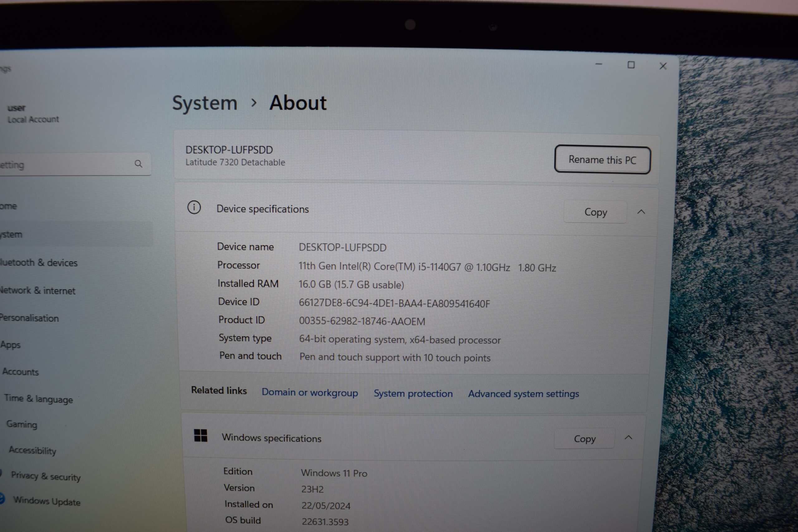The width and height of the screenshot is (798, 532).
Task: Select Pen and touch support value text
Action: point(395,357)
